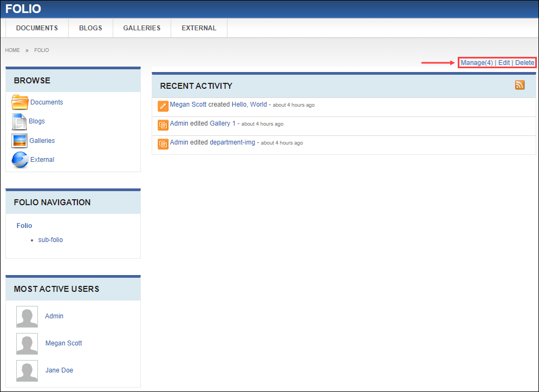
Task: Click the RECENT ACTIVITY heading
Action: [196, 86]
